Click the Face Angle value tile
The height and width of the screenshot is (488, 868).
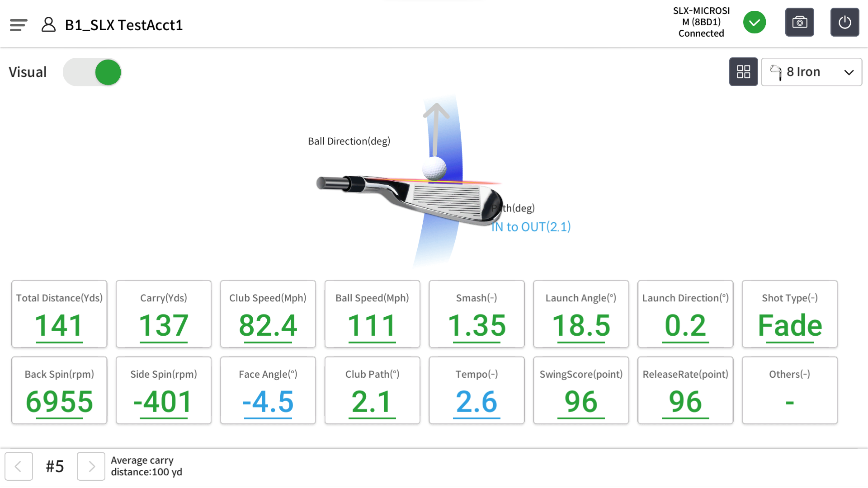coord(268,390)
